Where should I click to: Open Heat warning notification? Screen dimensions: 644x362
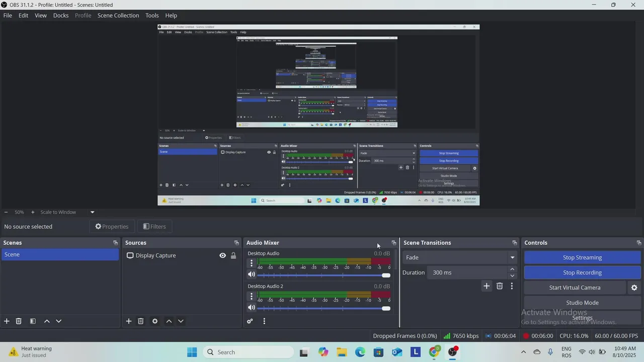pyautogui.click(x=30, y=352)
